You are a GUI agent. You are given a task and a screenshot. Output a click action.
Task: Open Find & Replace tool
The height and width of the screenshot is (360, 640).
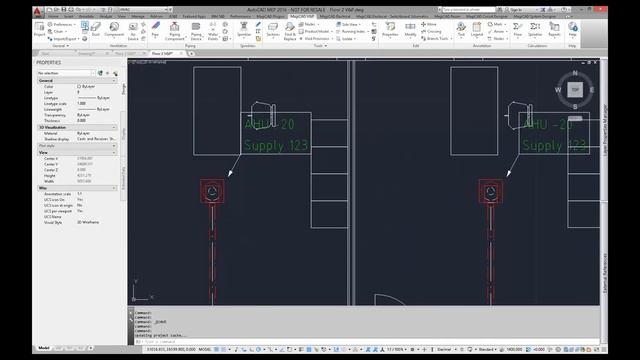click(x=290, y=31)
